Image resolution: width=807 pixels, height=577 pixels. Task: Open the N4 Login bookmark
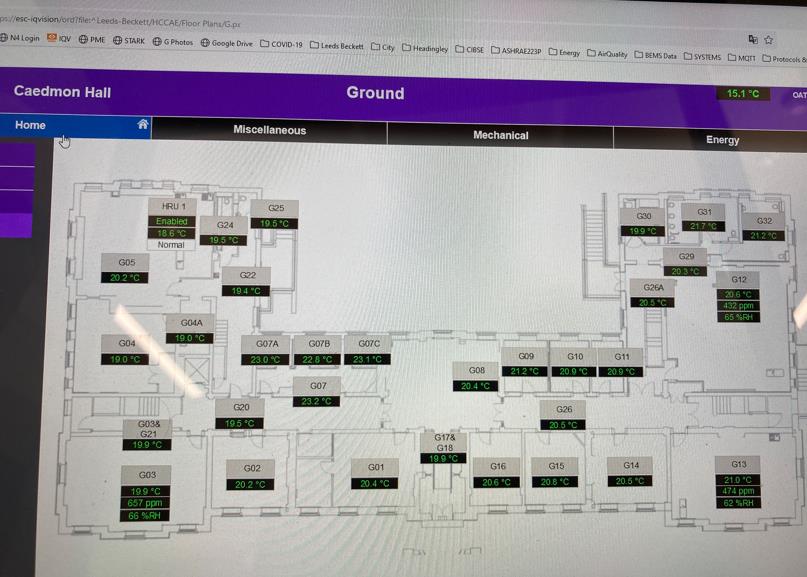(x=20, y=38)
